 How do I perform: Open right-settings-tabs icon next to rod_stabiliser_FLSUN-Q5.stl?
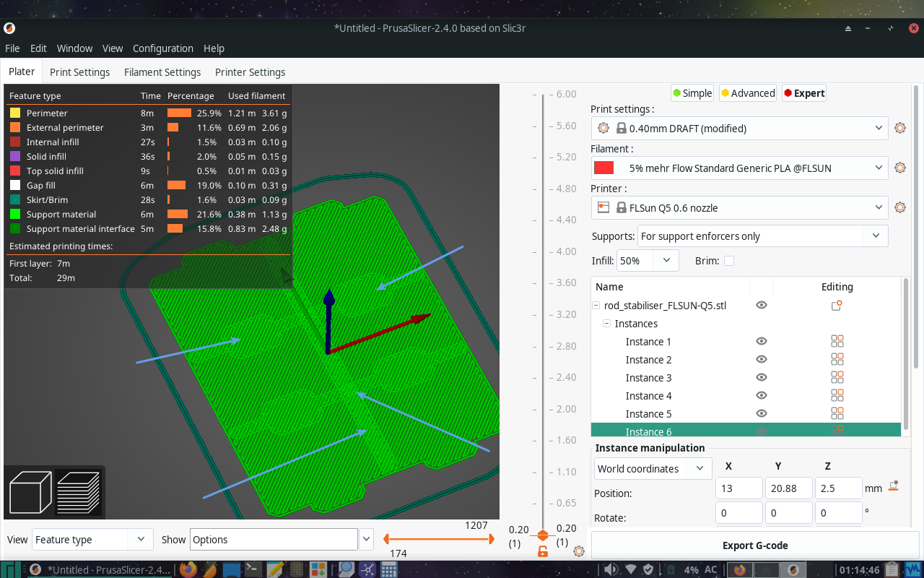tap(836, 305)
